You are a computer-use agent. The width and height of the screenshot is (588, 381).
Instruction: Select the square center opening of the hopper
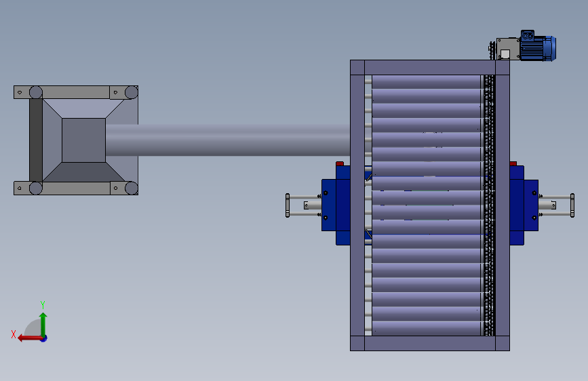pyautogui.click(x=83, y=140)
